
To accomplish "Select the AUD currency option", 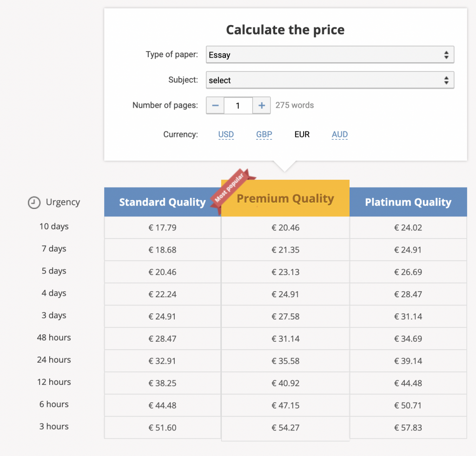I will [339, 134].
